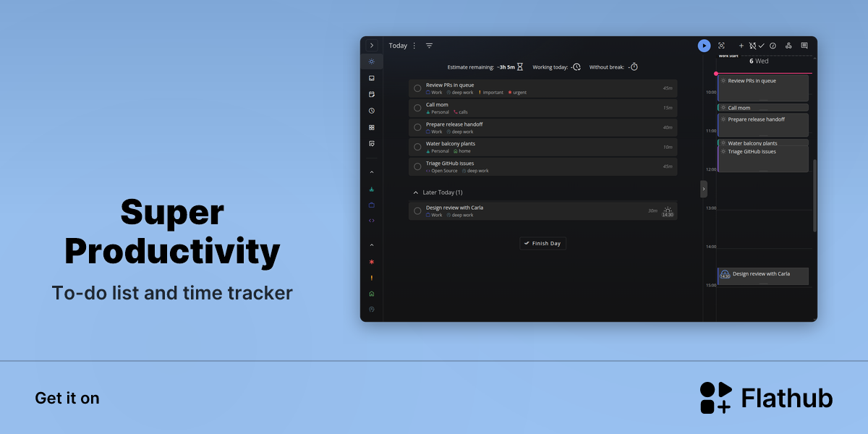Click the home tag on Water balcony plants
The image size is (868, 434).
(462, 151)
